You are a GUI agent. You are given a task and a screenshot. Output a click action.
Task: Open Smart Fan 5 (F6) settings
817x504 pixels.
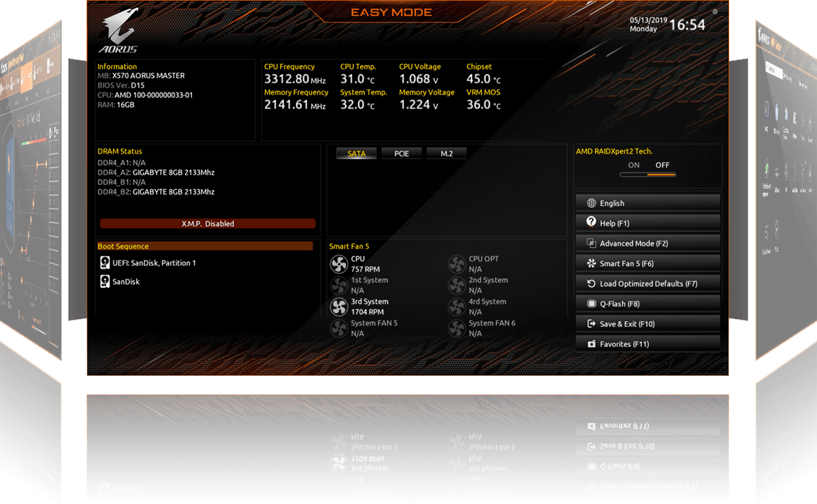(x=647, y=263)
